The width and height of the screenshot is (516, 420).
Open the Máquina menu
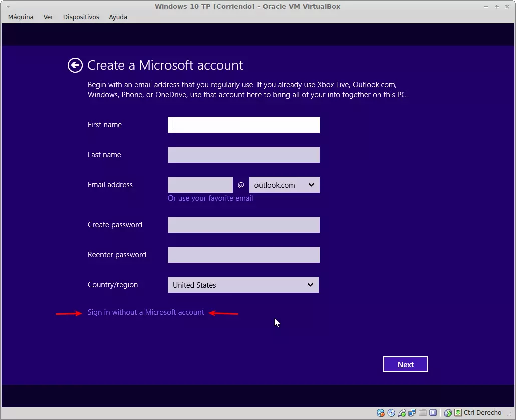point(21,17)
